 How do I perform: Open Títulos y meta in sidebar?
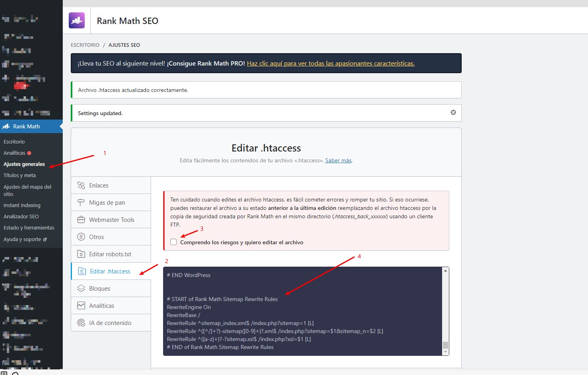[x=20, y=175]
